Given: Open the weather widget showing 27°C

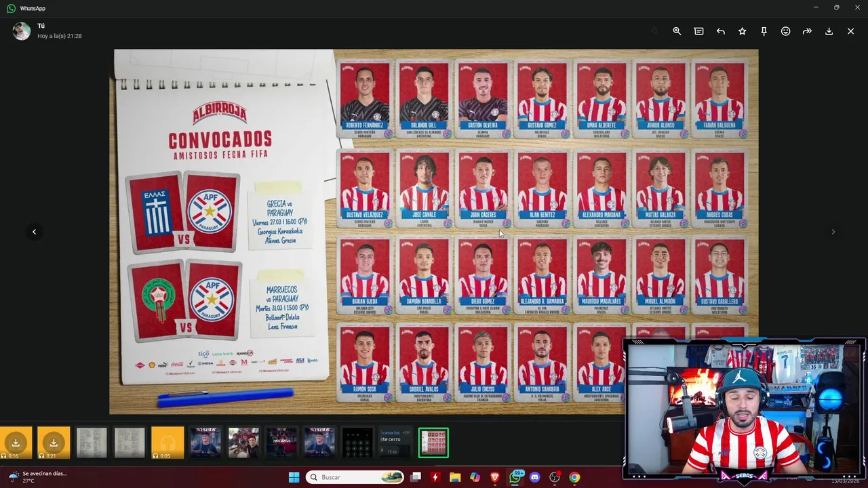Looking at the screenshot, I should point(39,477).
